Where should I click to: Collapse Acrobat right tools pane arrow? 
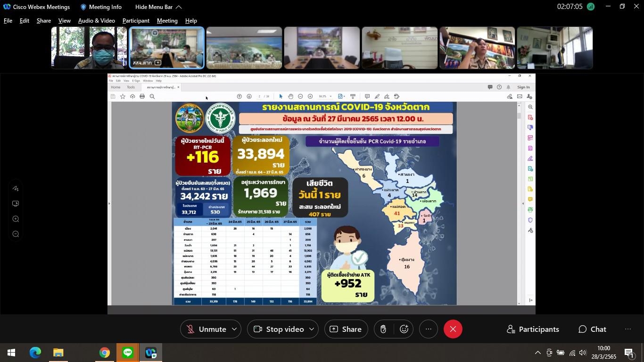point(523,204)
